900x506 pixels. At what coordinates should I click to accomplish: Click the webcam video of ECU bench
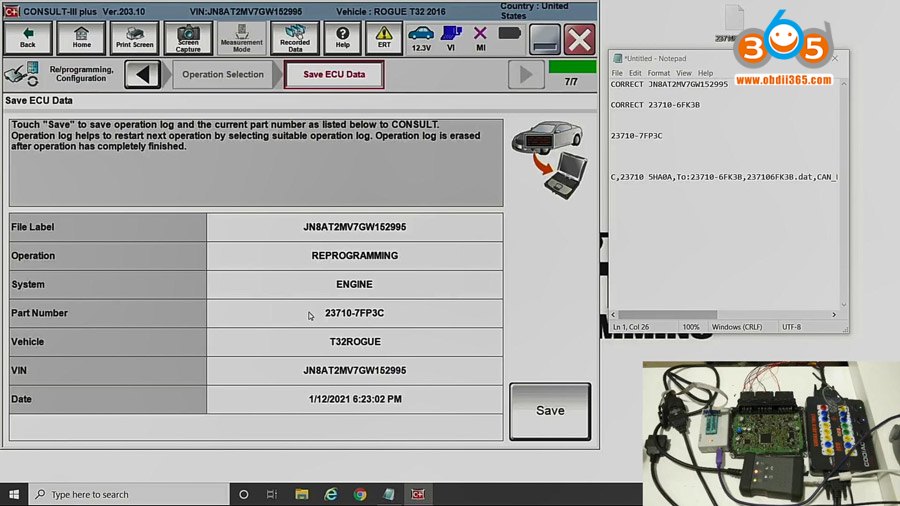771,434
